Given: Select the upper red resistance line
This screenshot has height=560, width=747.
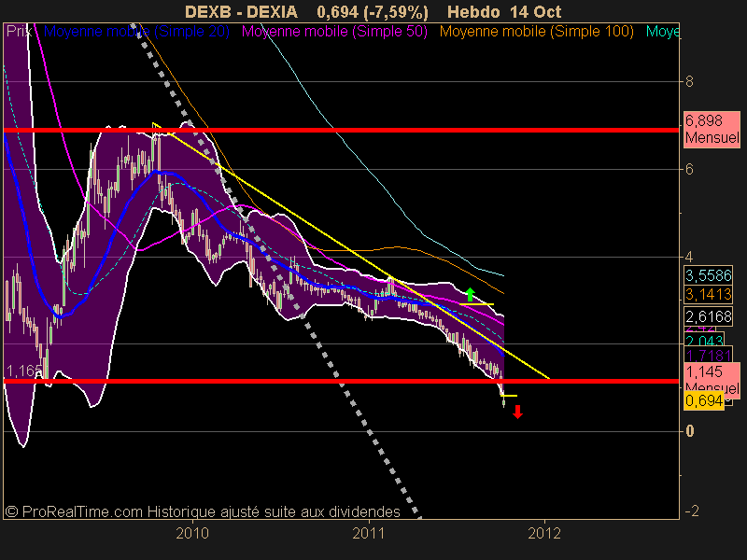Looking at the screenshot, I should pyautogui.click(x=341, y=130).
